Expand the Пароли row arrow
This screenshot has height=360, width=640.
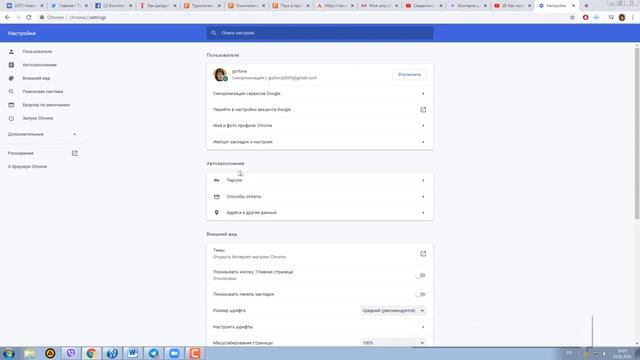423,180
